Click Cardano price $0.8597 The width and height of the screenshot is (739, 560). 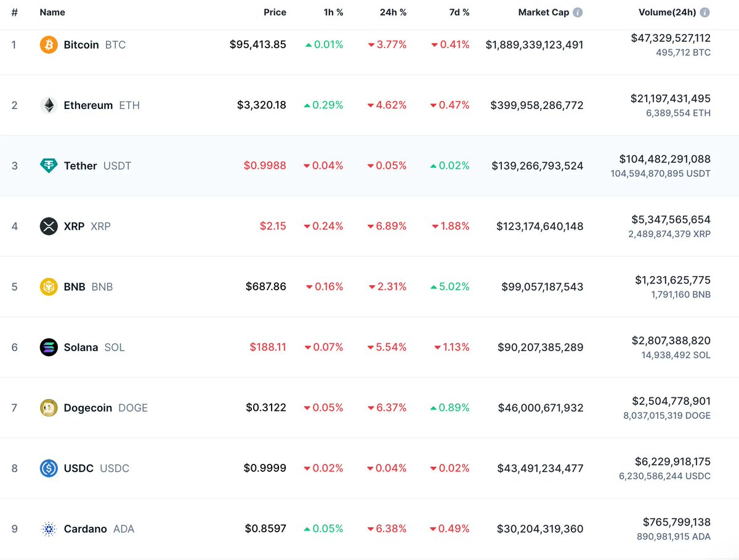click(265, 529)
